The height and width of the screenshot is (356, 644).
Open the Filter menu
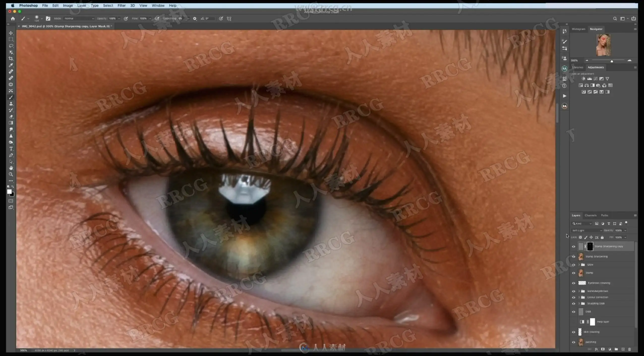pyautogui.click(x=121, y=5)
